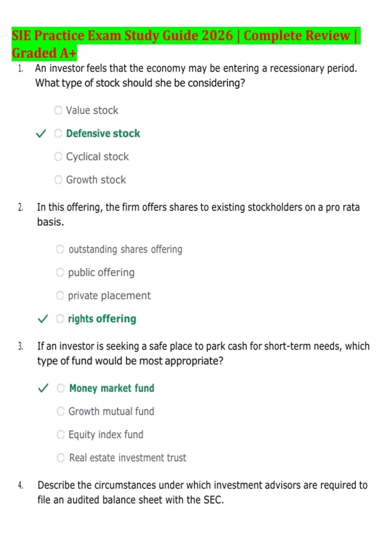Select private placement radio button
The image size is (392, 556).
[60, 296]
